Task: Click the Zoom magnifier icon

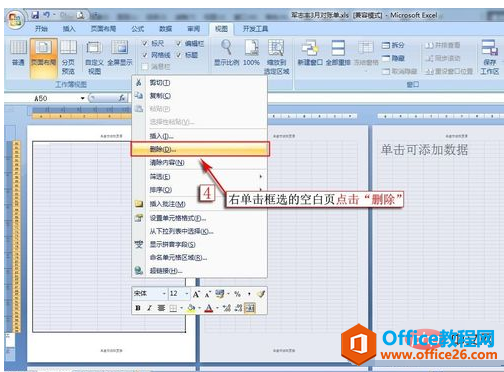Action: [x=227, y=48]
